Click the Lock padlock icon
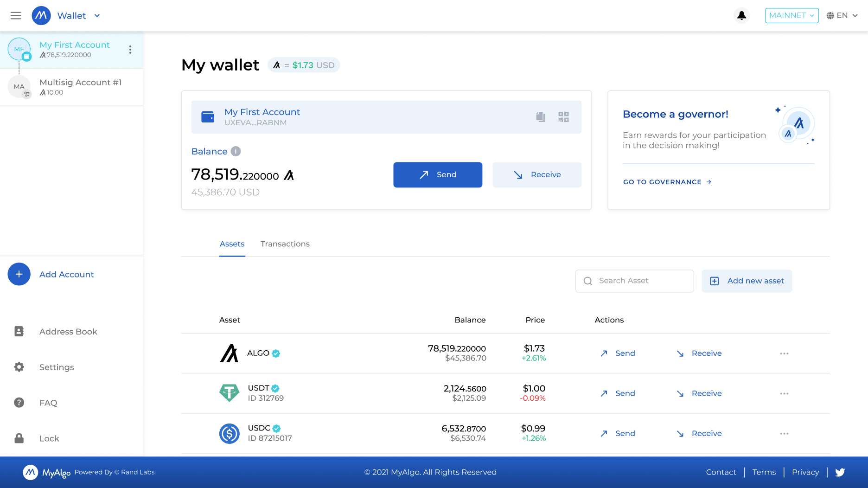 [19, 438]
